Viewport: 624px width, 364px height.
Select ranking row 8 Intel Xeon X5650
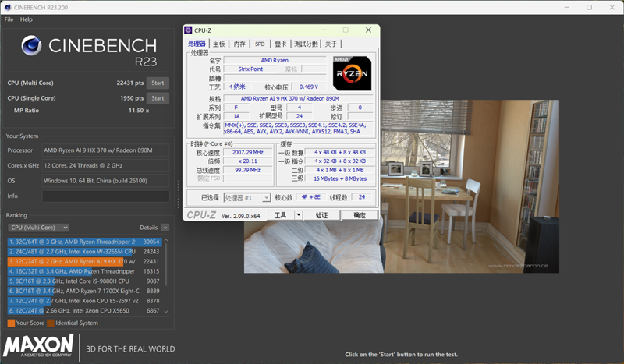point(85,311)
